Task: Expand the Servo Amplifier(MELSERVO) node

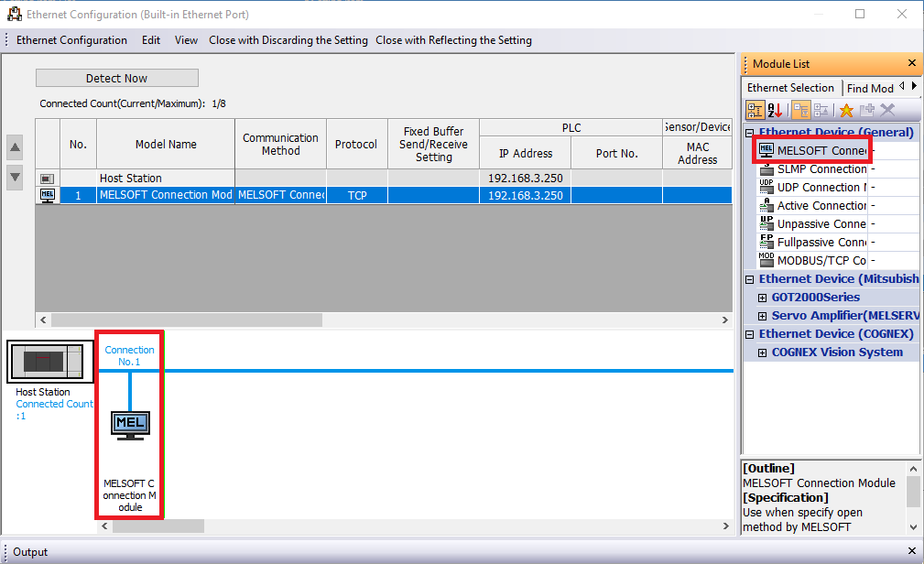Action: coord(762,316)
